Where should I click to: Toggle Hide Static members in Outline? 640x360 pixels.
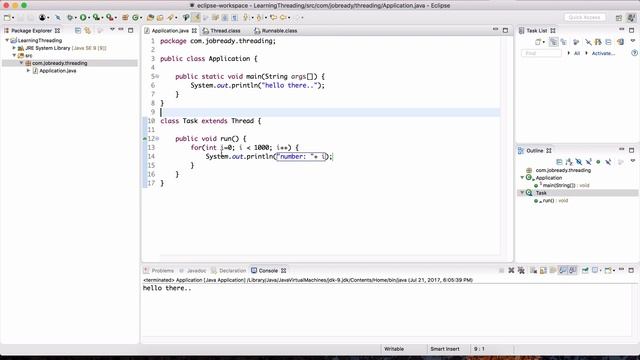pyautogui.click(x=589, y=162)
